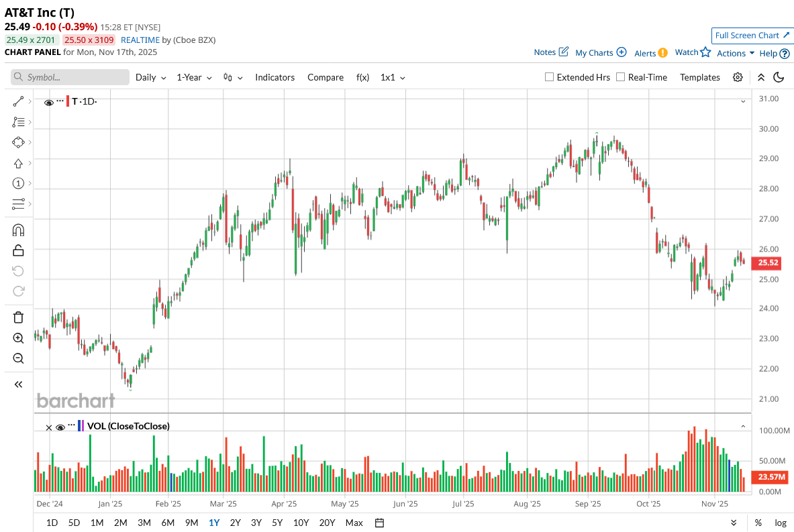Select the 1D time range
The width and height of the screenshot is (794, 532).
point(52,523)
